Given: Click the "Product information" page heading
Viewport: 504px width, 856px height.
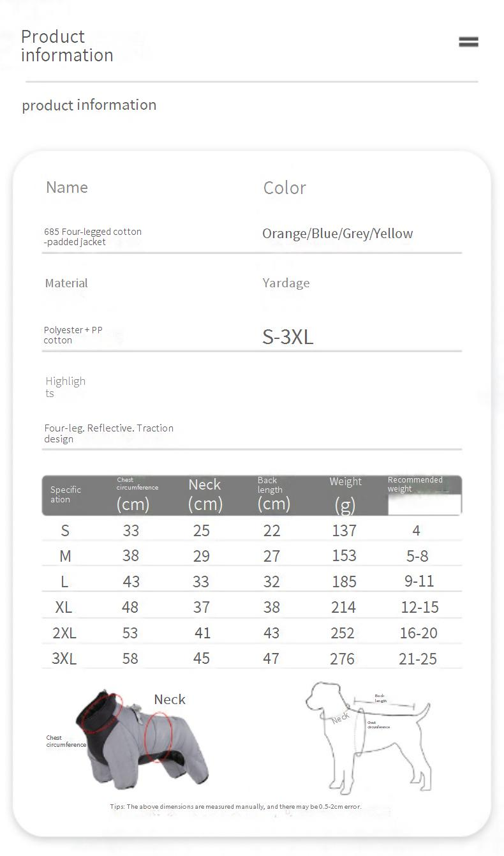Looking at the screenshot, I should (67, 46).
